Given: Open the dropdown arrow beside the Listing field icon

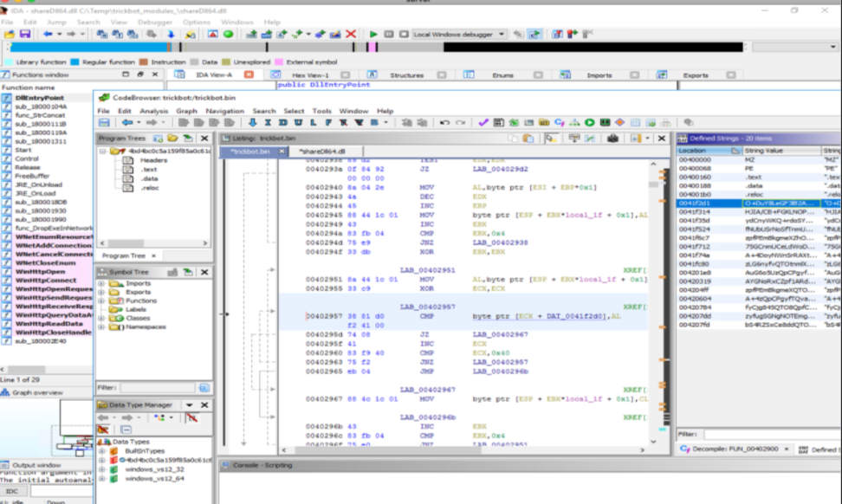Looking at the screenshot, I should click(x=647, y=139).
